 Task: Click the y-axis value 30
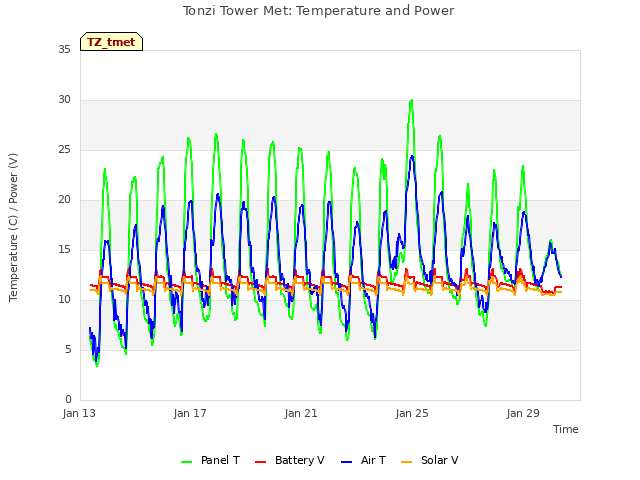coord(64,100)
